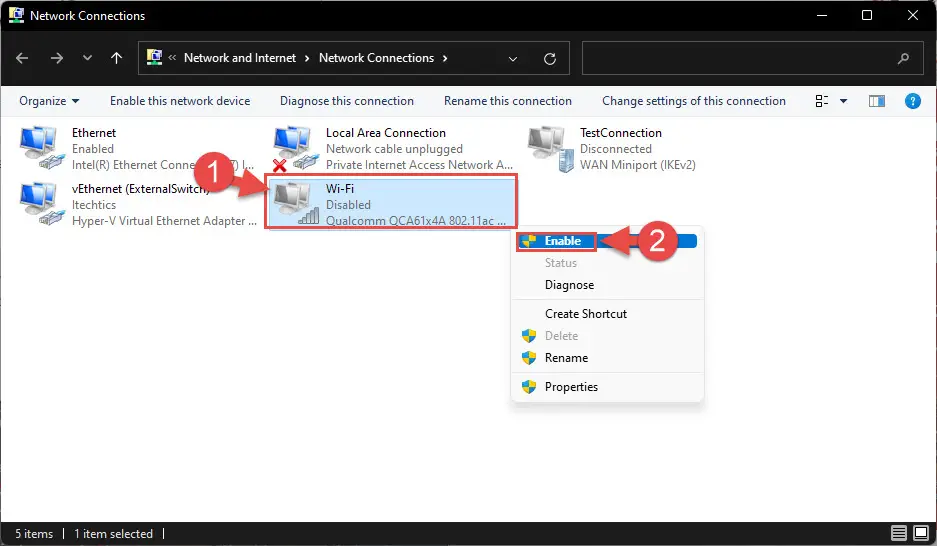Go forward with the forward arrow
937x546 pixels.
57,58
